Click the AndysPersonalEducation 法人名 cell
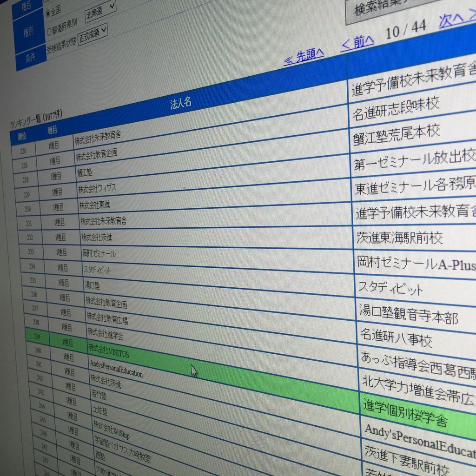The image size is (476, 476). tap(116, 369)
